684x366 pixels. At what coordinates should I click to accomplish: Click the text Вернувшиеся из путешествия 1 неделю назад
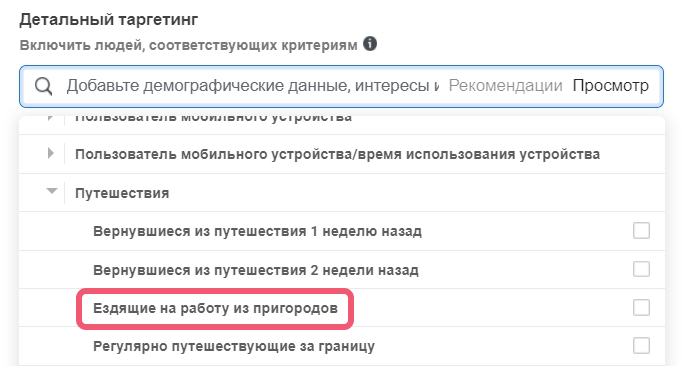coord(257,231)
